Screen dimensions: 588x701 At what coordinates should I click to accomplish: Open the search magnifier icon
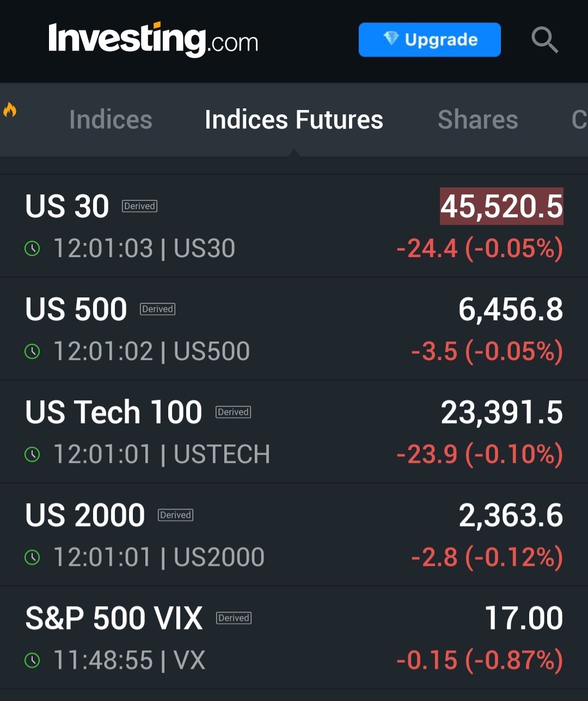544,40
